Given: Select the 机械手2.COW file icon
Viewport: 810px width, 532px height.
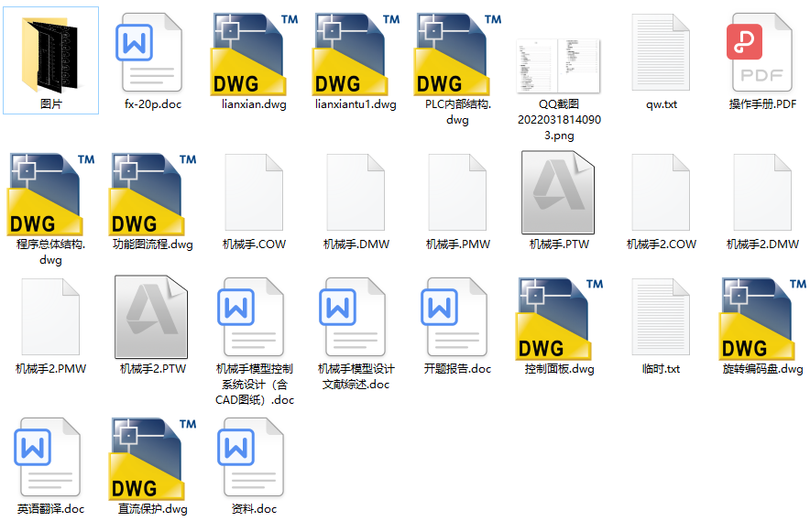Looking at the screenshot, I should click(x=661, y=192).
